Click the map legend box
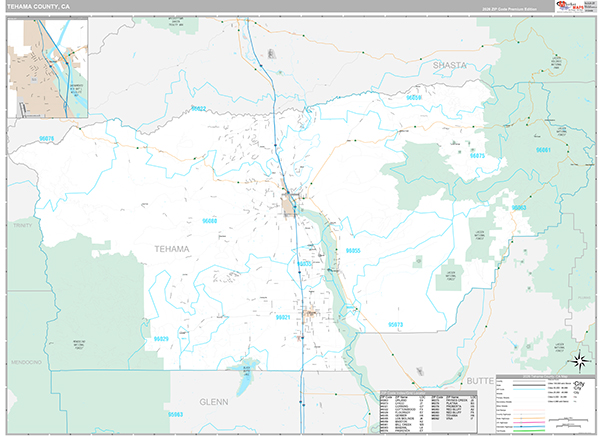The image size is (600, 436). (545, 403)
